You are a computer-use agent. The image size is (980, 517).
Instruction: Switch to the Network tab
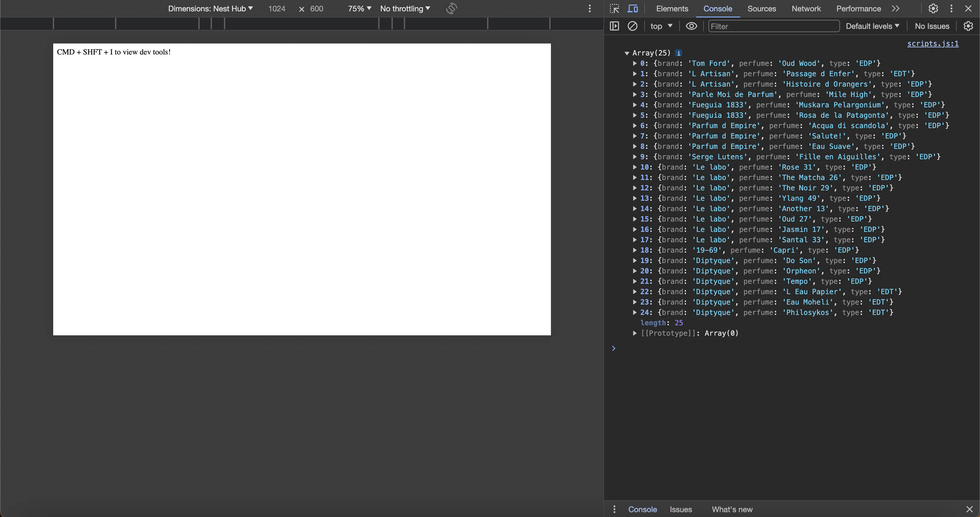tap(806, 8)
